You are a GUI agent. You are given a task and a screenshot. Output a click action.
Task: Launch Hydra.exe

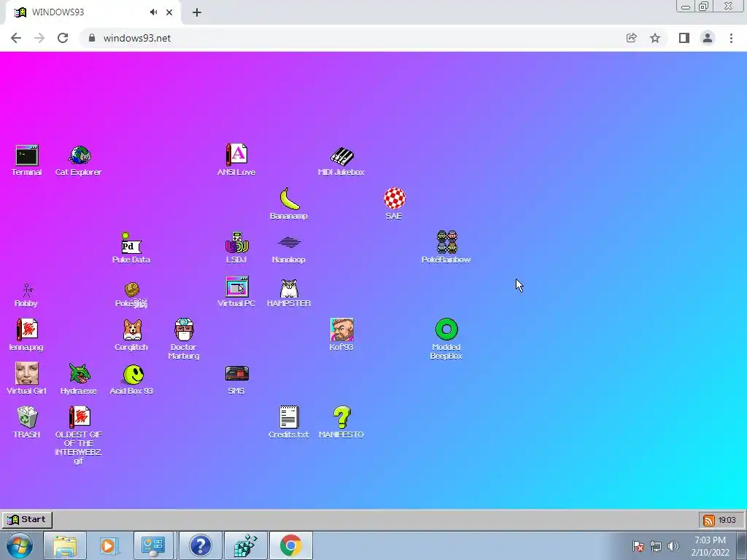tap(79, 379)
